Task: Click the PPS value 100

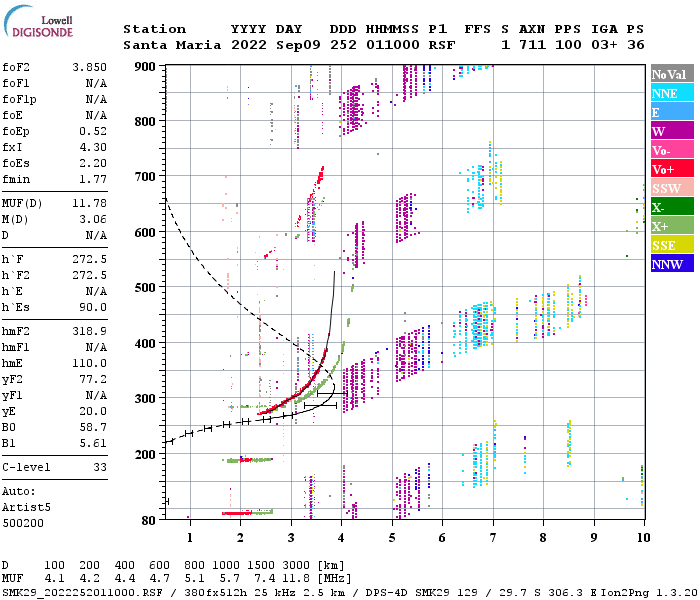Action: click(568, 45)
